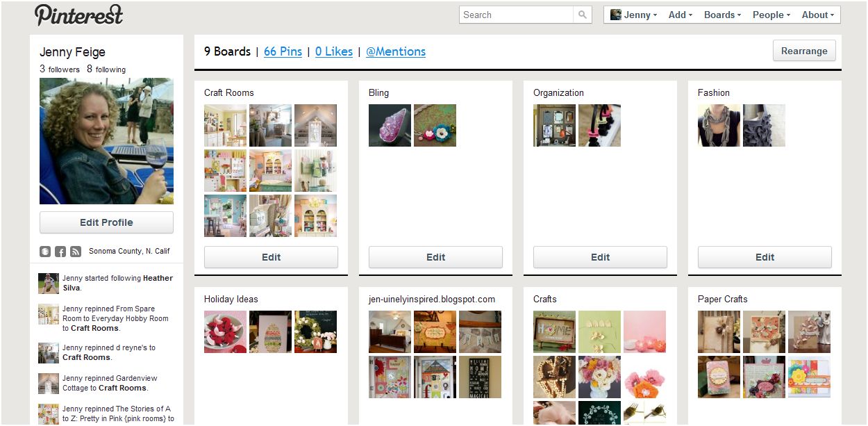Open the People menu

(771, 15)
